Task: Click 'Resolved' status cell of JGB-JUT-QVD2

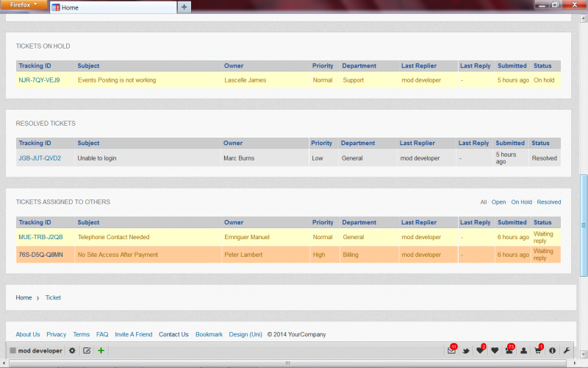Action: tap(544, 158)
